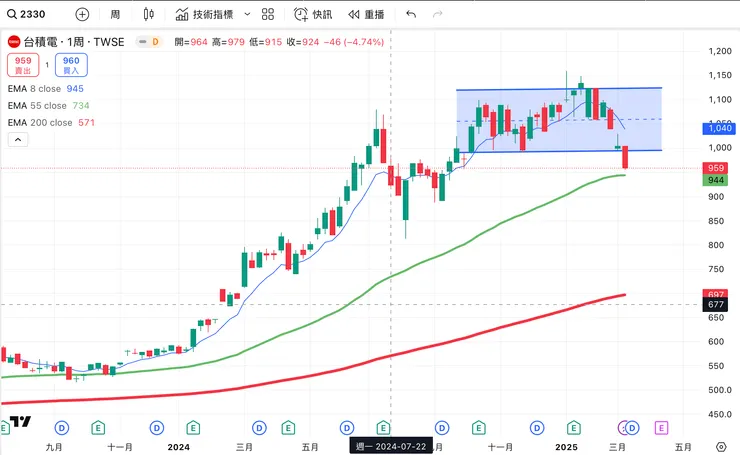Image resolution: width=740 pixels, height=455 pixels.
Task: Open the 周 time interval dropdown
Action: click(x=116, y=15)
